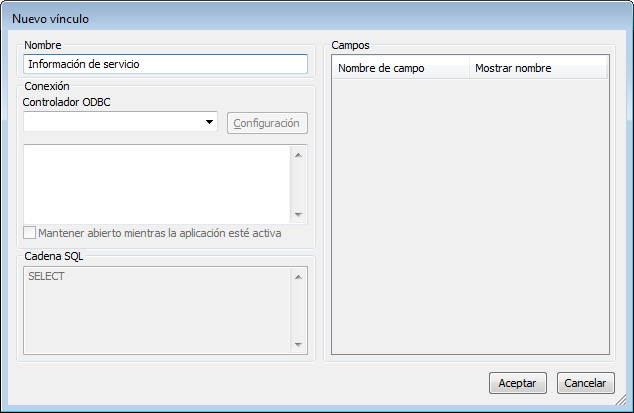
Task: Sort by Nombre de campo column header
Action: coord(399,68)
